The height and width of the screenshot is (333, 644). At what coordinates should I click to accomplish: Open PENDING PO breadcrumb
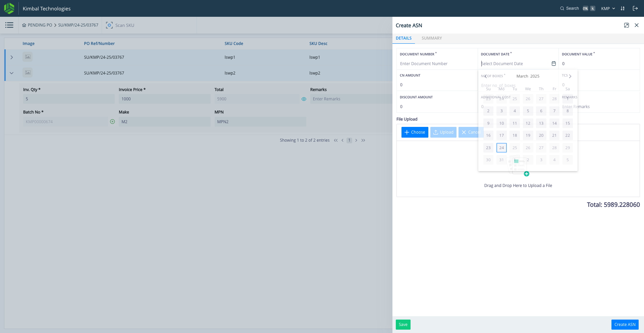tap(40, 25)
